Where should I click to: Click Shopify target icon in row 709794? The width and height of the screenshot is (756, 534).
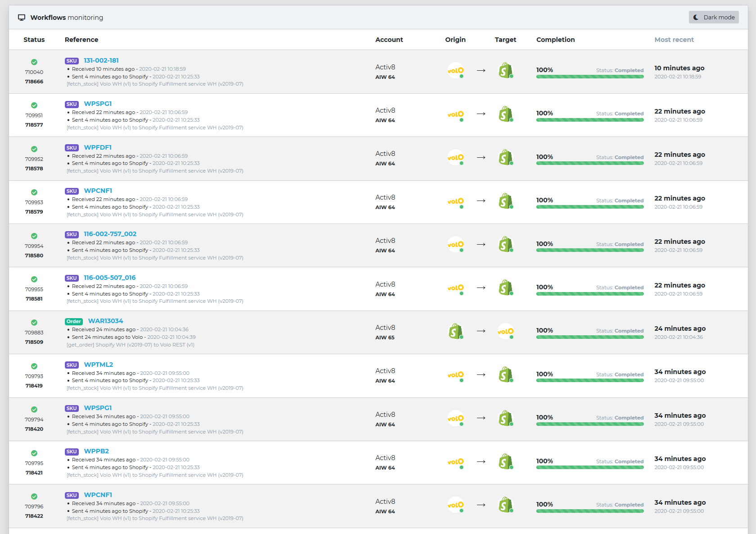tap(506, 418)
